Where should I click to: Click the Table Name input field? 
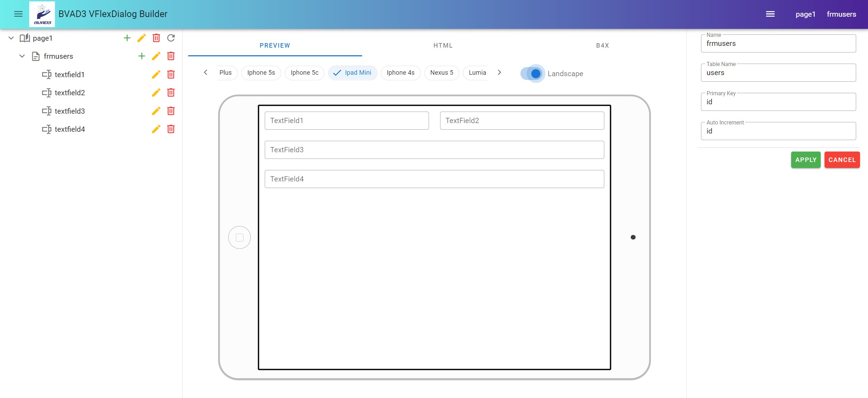778,73
